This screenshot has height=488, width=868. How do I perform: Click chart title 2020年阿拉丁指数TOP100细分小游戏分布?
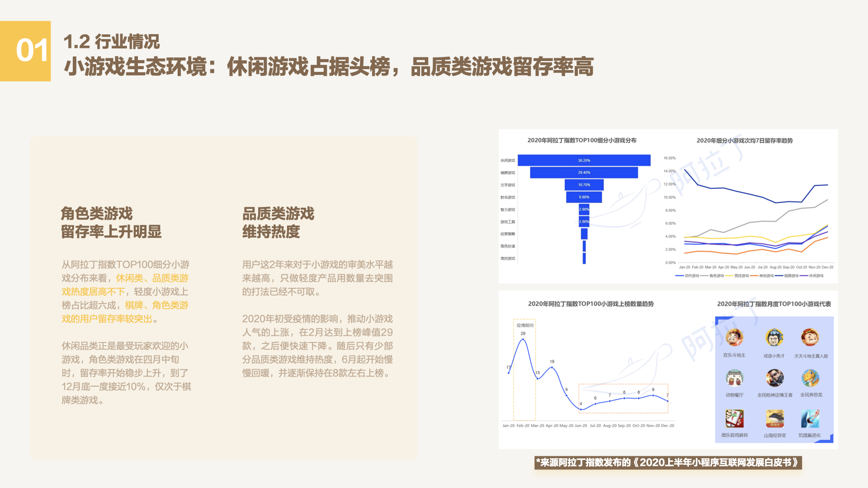(582, 141)
